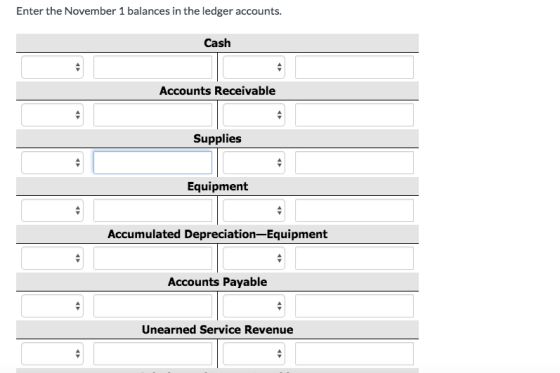Open Accounts Payable debit-side date dropdown
Viewport: 560px width, 373px height.
[x=52, y=306]
